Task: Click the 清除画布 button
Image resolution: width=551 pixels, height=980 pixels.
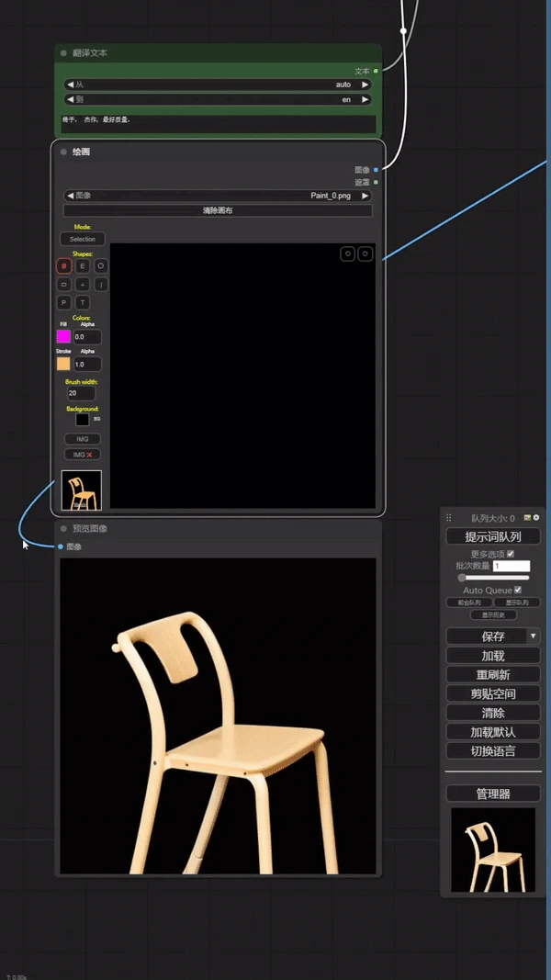Action: [218, 210]
